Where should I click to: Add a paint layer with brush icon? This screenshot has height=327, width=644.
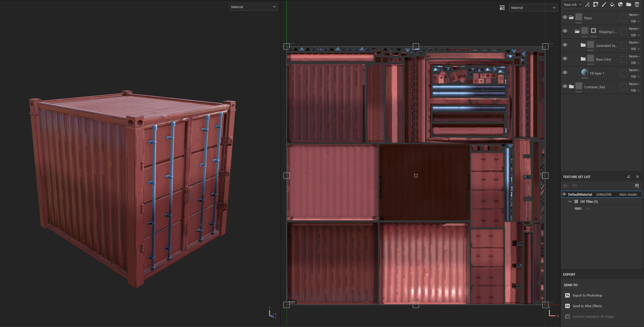pyautogui.click(x=604, y=4)
